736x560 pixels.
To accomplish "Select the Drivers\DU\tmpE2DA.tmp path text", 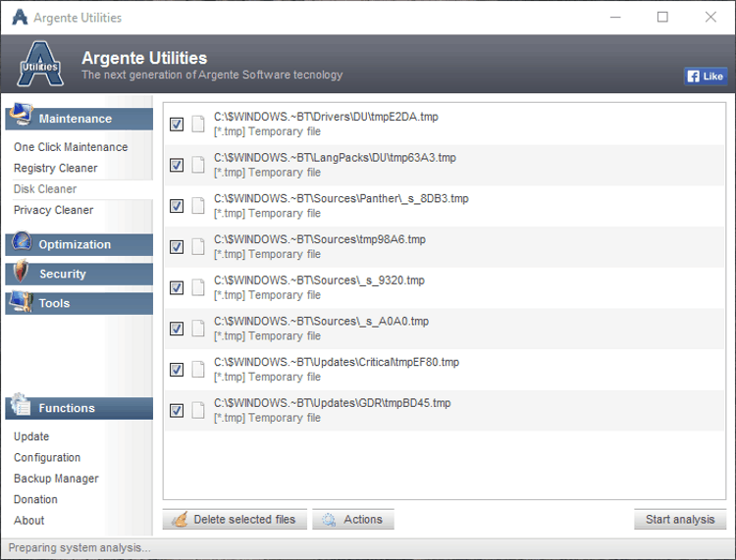I will [x=326, y=117].
